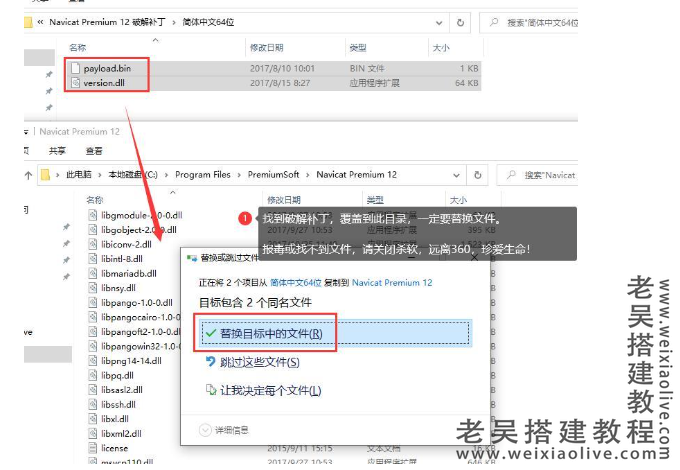Click the libxl.dll file icon
Viewport: 680px width, 470px height.
pos(92,419)
